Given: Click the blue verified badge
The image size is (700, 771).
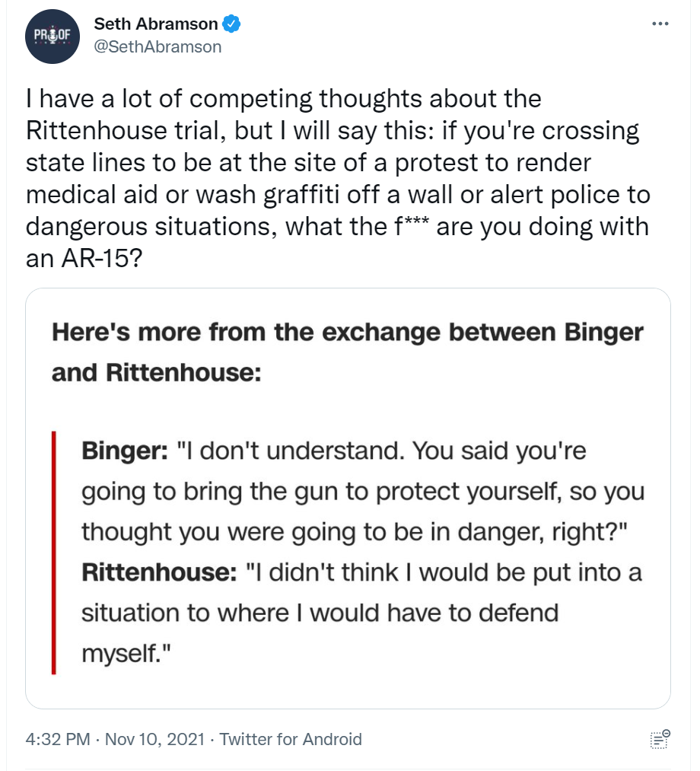Looking at the screenshot, I should pyautogui.click(x=231, y=24).
